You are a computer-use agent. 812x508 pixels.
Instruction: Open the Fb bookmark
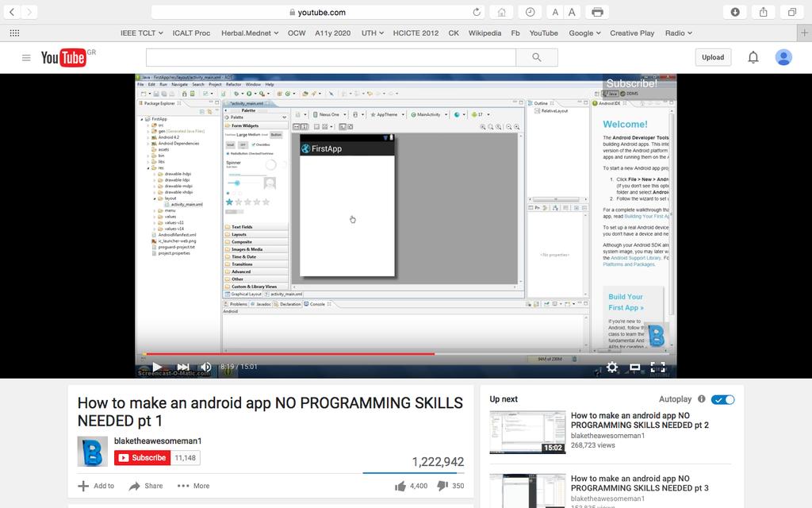(515, 33)
